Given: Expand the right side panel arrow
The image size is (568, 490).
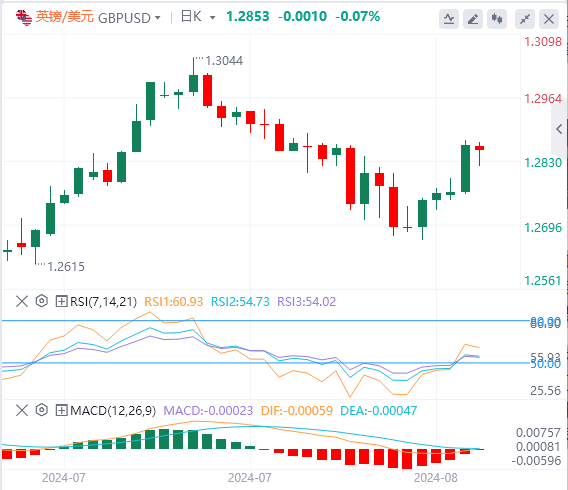Looking at the screenshot, I should (x=559, y=129).
